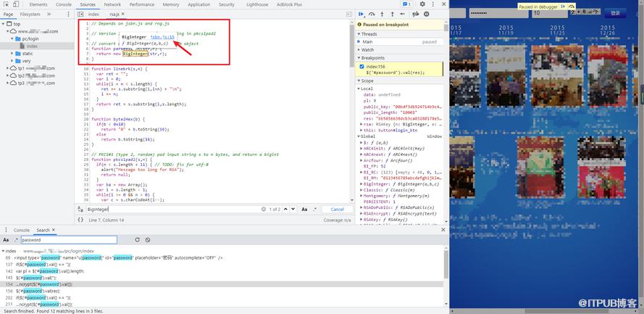The width and height of the screenshot is (644, 314).
Task: Resume from the Paused in debugger overlay
Action: 564,7
